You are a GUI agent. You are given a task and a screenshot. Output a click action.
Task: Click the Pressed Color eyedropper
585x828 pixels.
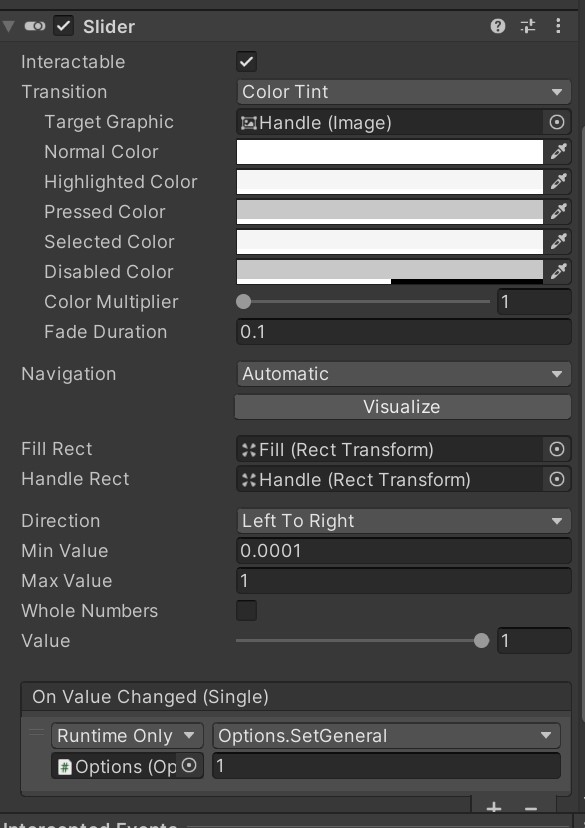point(559,212)
